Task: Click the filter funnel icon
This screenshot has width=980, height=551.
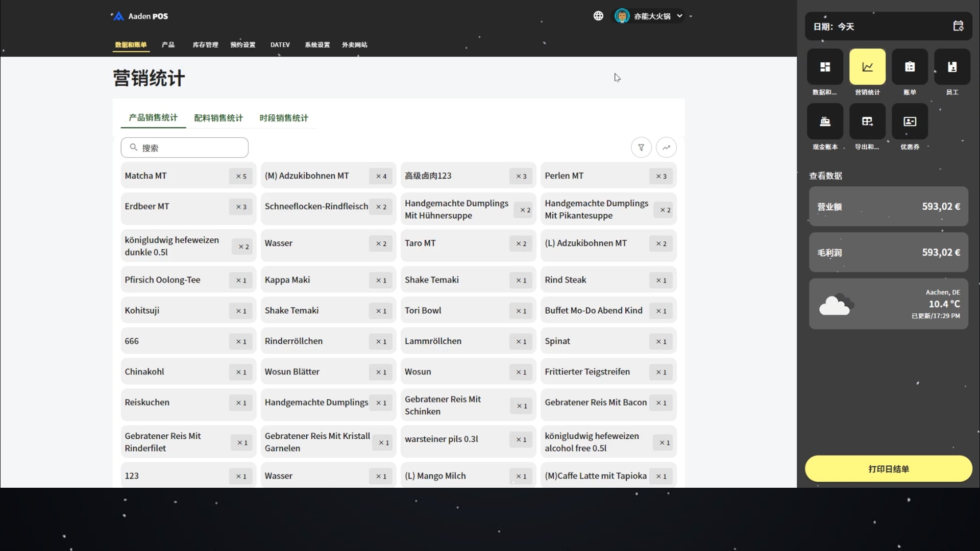Action: click(x=641, y=147)
